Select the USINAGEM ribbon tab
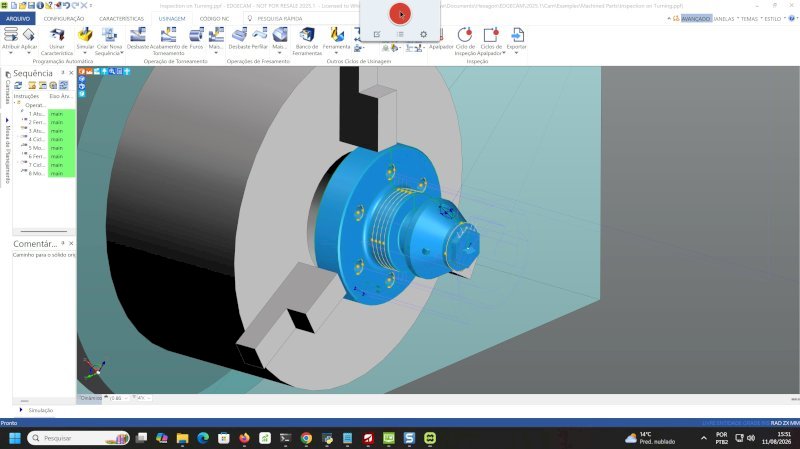 click(x=172, y=18)
